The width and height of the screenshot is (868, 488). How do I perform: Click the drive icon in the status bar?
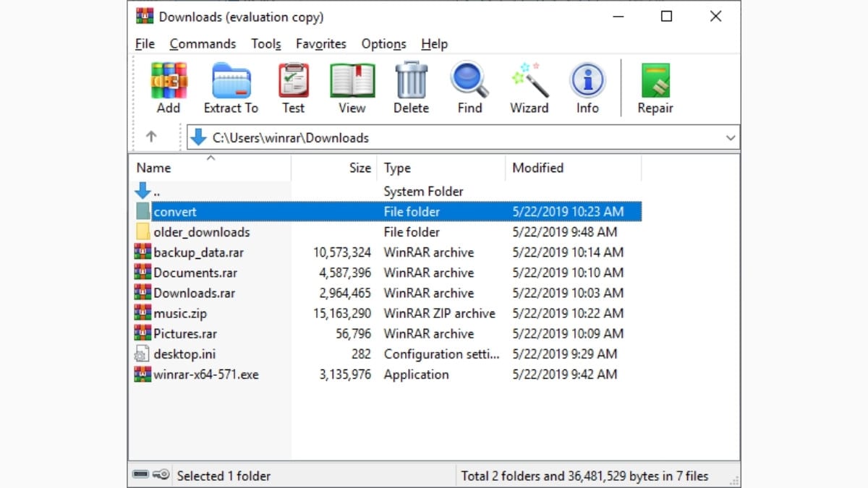[142, 475]
